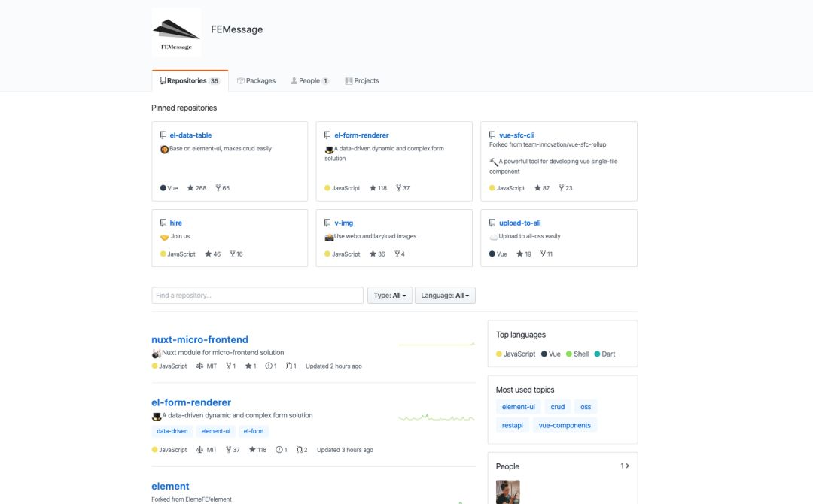View activity graph for el-form-renderer
The width and height of the screenshot is (813, 504).
click(x=437, y=417)
